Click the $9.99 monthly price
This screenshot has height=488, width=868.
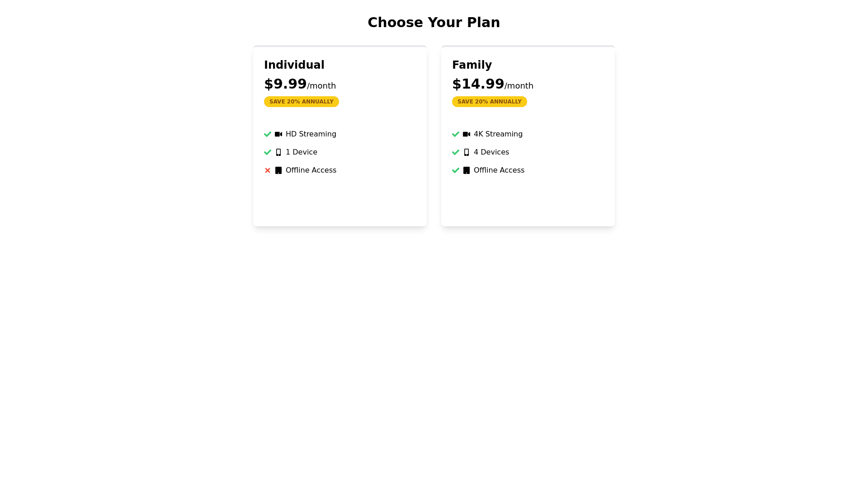(x=285, y=84)
